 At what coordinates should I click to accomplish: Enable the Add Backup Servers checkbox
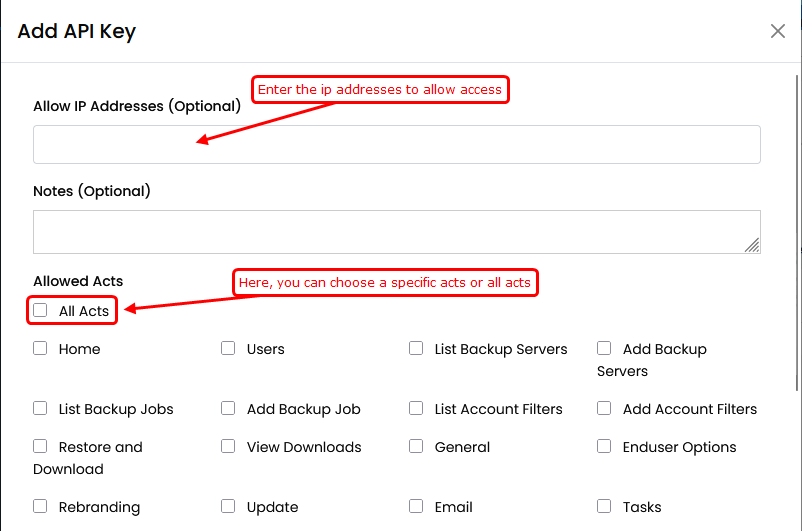[x=604, y=348]
